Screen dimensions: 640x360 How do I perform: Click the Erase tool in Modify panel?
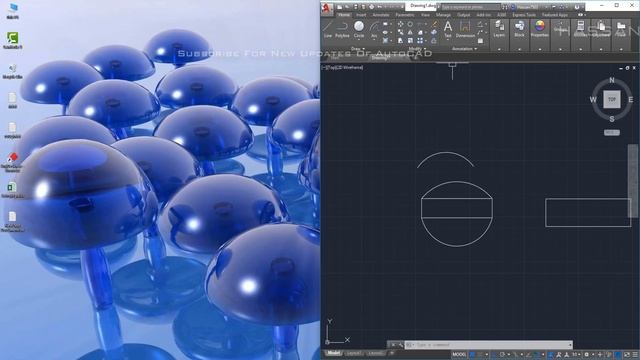click(x=434, y=24)
